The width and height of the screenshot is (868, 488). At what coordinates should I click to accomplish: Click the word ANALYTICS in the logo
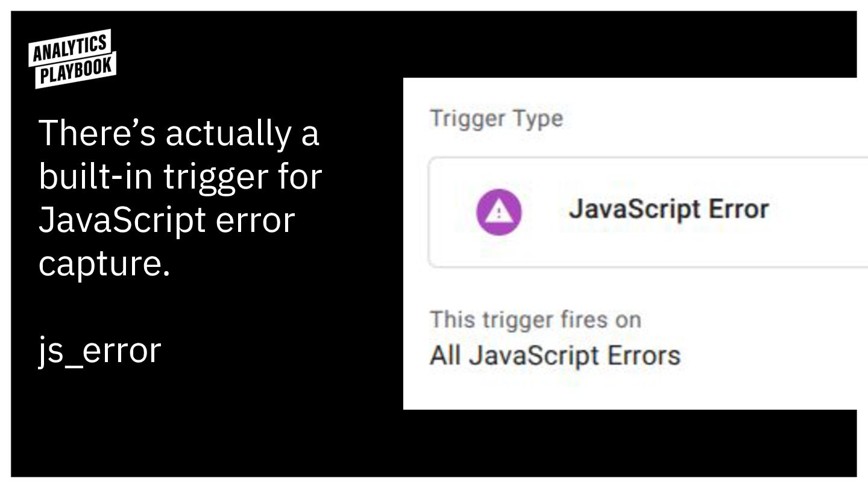click(x=69, y=48)
